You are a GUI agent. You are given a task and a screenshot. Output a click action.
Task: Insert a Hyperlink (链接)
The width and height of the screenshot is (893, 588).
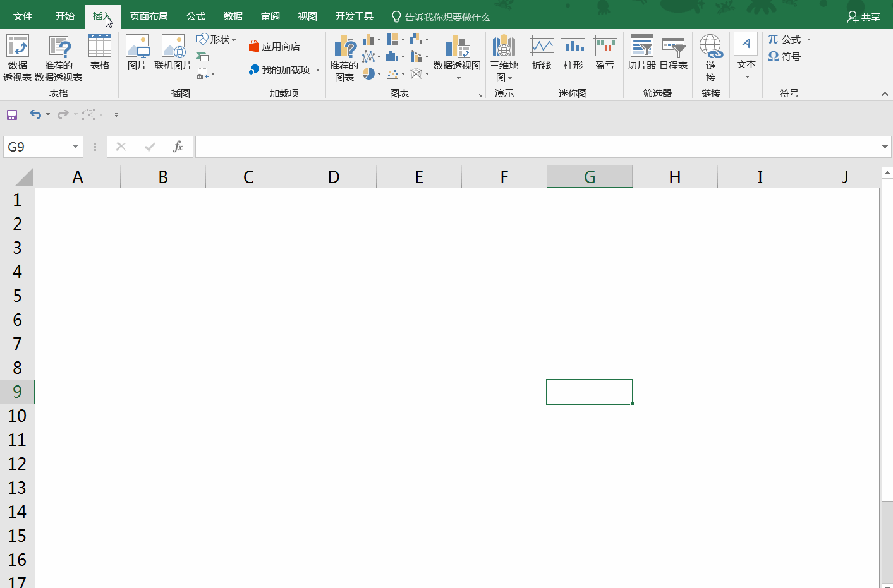tap(710, 58)
